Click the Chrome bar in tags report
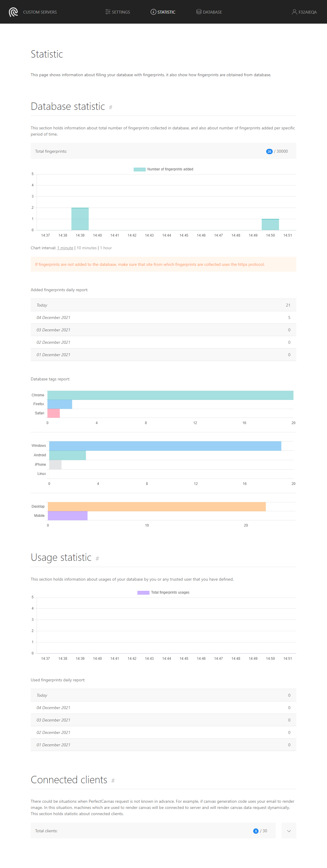The height and width of the screenshot is (868, 327). coord(170,395)
